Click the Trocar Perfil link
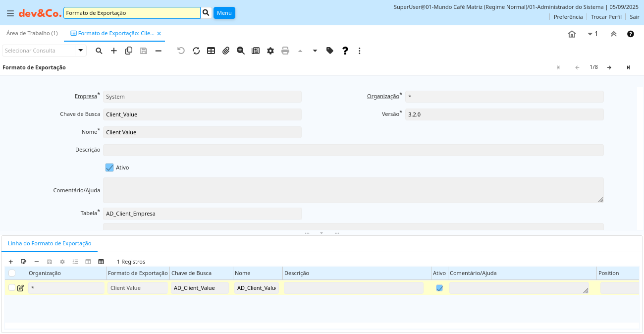 pos(606,17)
